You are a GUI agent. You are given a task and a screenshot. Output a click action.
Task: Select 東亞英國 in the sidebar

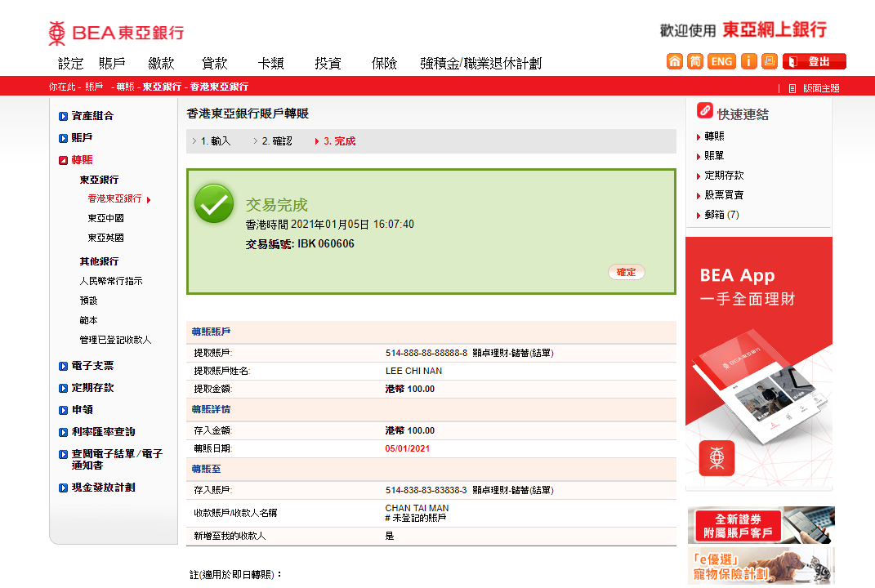[x=105, y=238]
